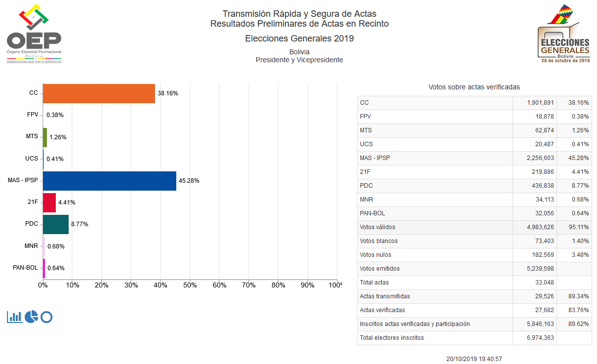
Task: Switch to the bar chart view icon
Action: tap(14, 317)
